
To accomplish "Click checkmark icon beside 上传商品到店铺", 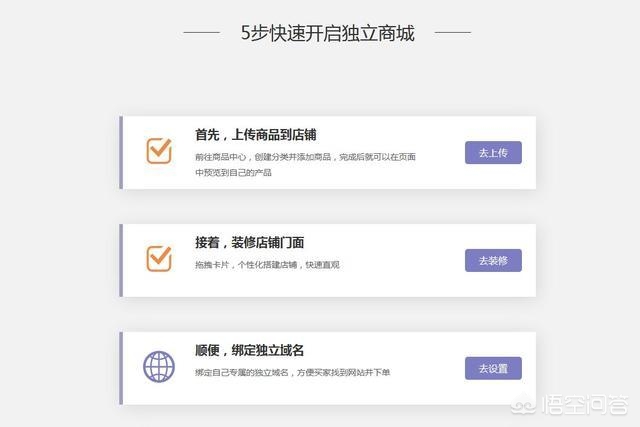I will coord(159,150).
